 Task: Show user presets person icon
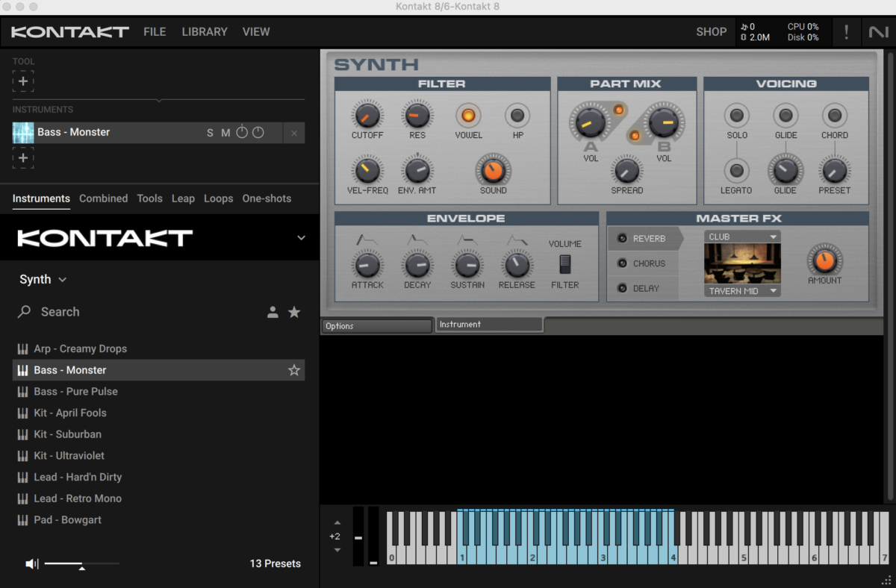(x=273, y=312)
